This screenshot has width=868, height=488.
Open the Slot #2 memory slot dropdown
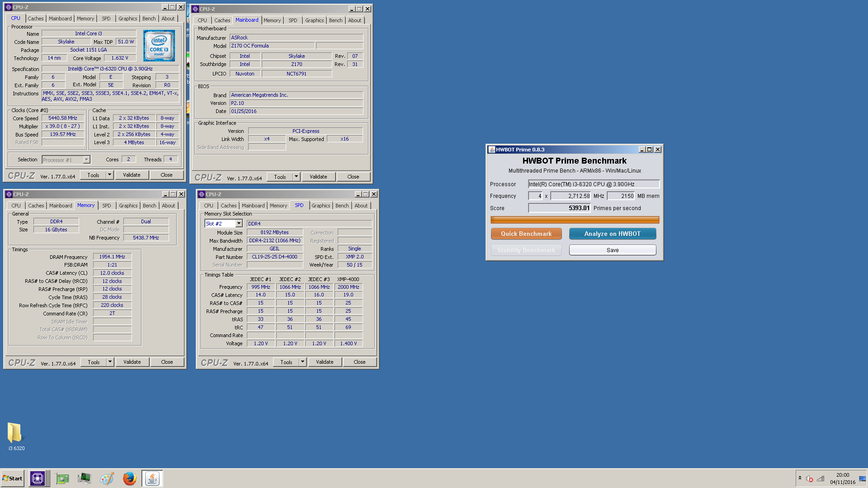pos(239,224)
